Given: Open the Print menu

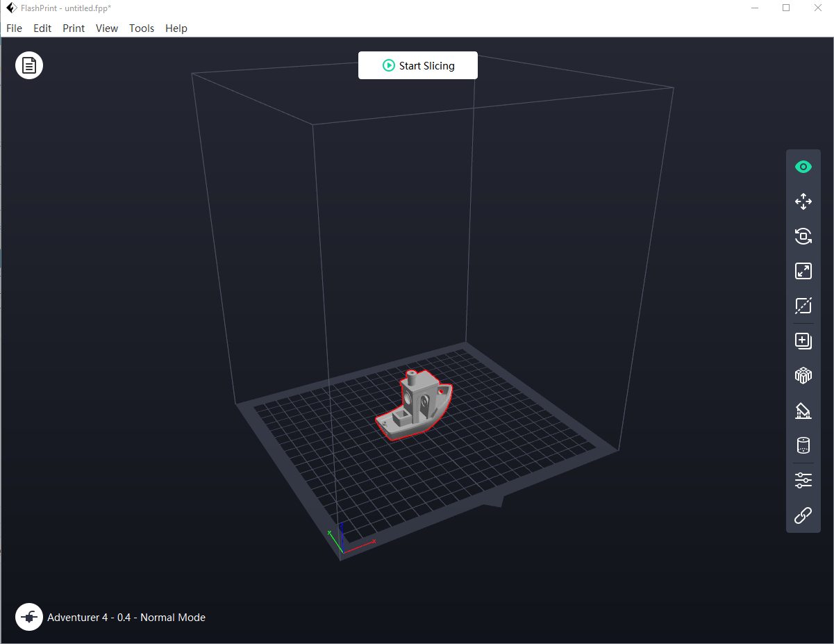Looking at the screenshot, I should click(x=74, y=28).
